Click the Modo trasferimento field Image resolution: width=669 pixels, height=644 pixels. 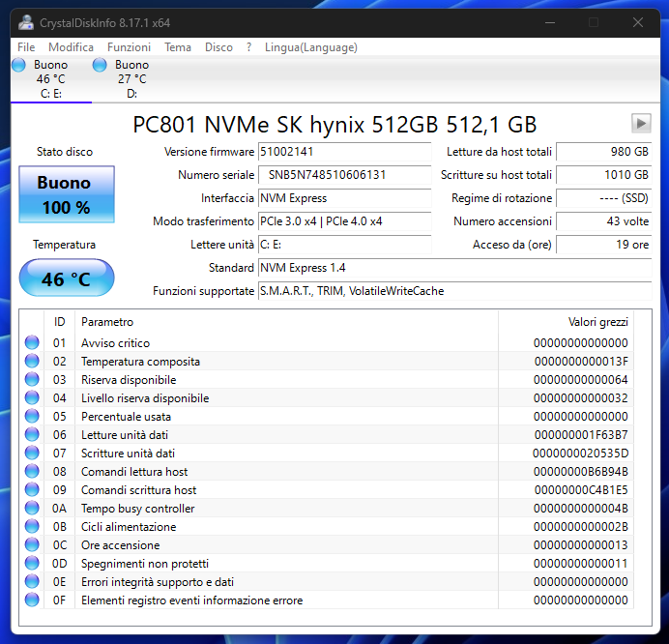[345, 221]
